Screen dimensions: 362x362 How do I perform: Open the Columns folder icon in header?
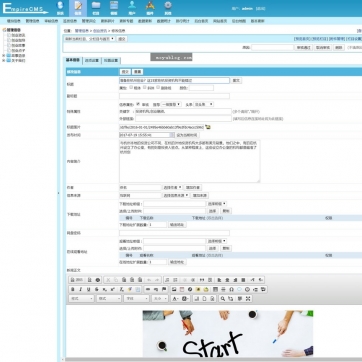coord(96,8)
